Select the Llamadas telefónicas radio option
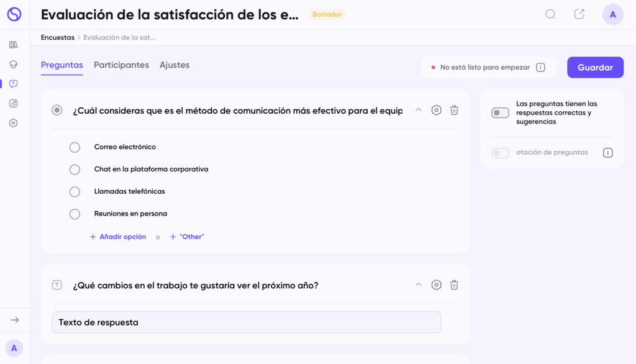The height and width of the screenshot is (364, 636). (75, 192)
